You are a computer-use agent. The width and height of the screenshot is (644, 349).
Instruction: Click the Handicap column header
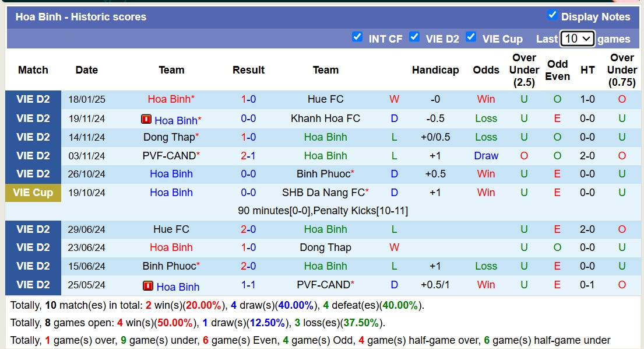(435, 70)
